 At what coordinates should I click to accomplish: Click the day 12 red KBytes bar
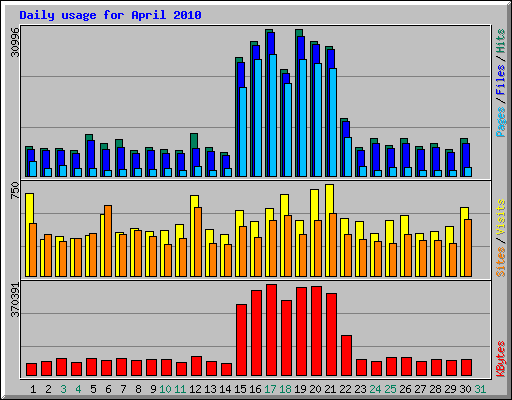click(196, 366)
